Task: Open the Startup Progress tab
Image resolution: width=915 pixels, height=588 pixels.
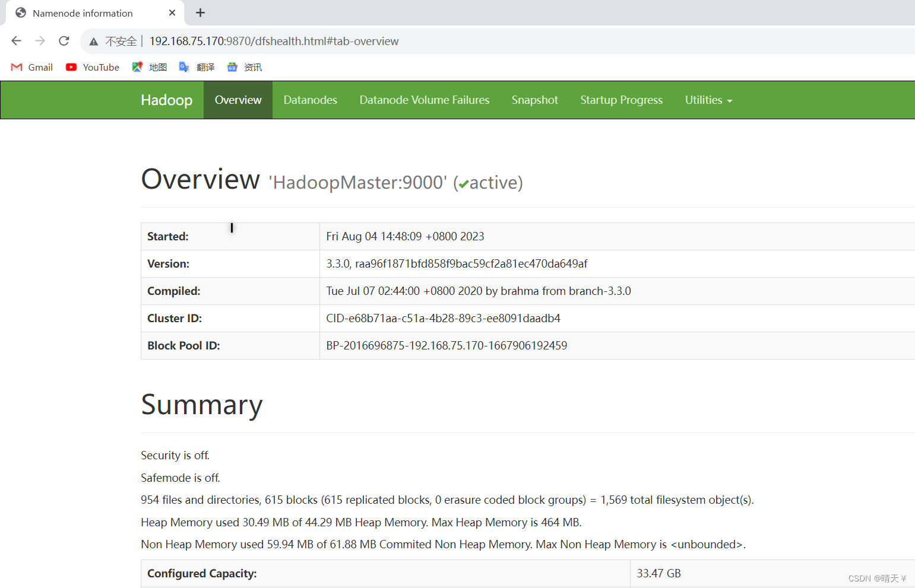Action: click(x=622, y=100)
